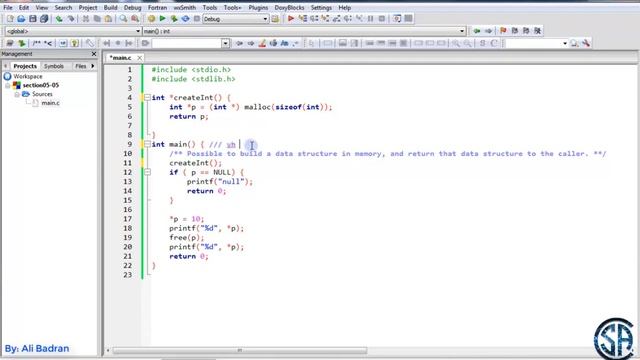Screen dimensions: 640x360
Task: Run the program with green play icon
Action: [x=162, y=19]
